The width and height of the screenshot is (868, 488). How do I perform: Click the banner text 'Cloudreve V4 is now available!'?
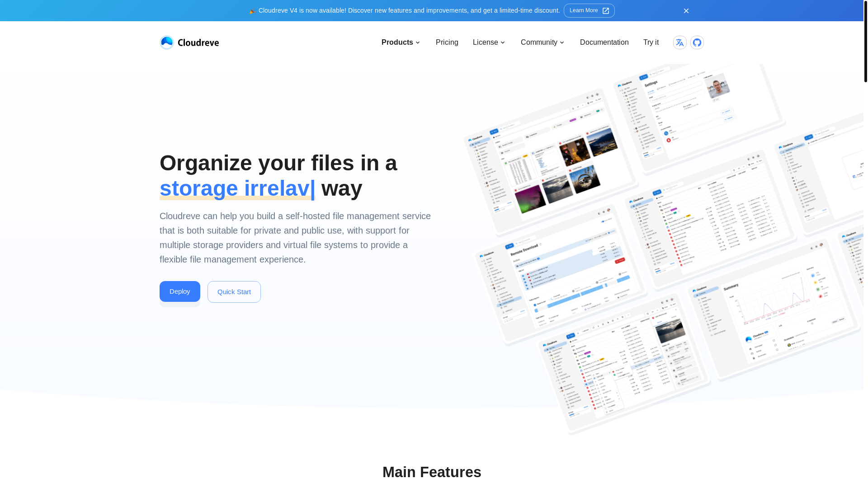[x=302, y=11]
